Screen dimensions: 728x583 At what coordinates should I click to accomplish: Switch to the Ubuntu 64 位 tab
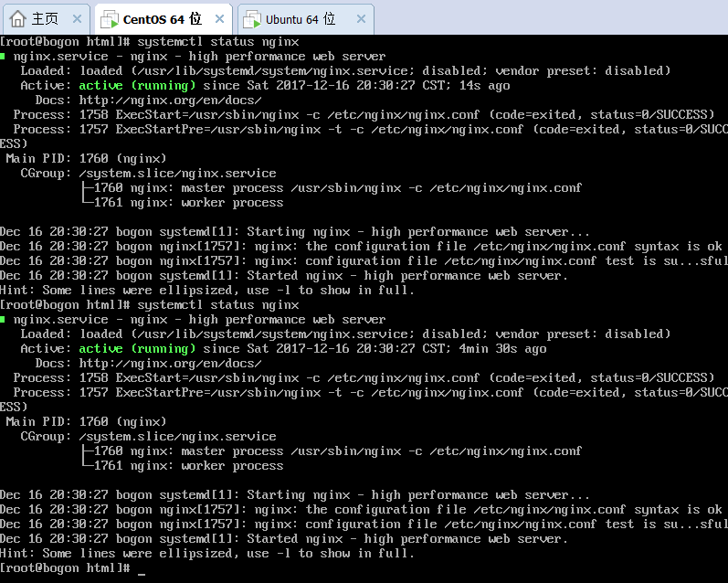[x=301, y=18]
